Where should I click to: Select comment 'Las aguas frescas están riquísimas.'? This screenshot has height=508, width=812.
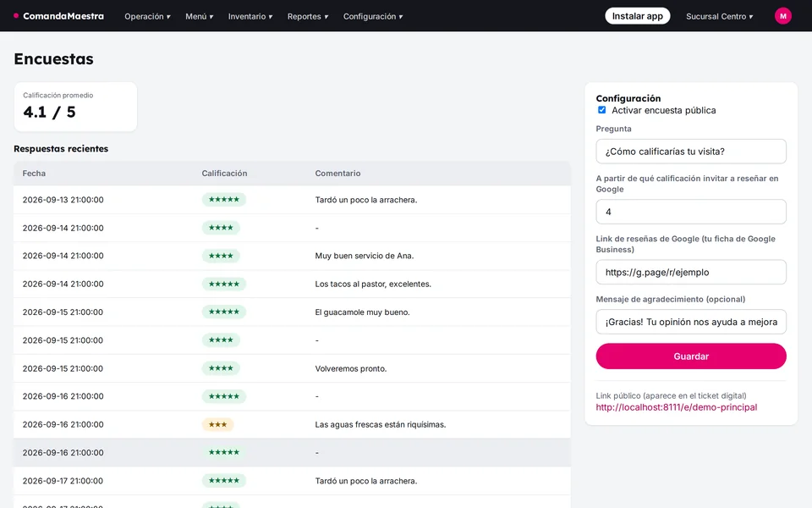(380, 424)
